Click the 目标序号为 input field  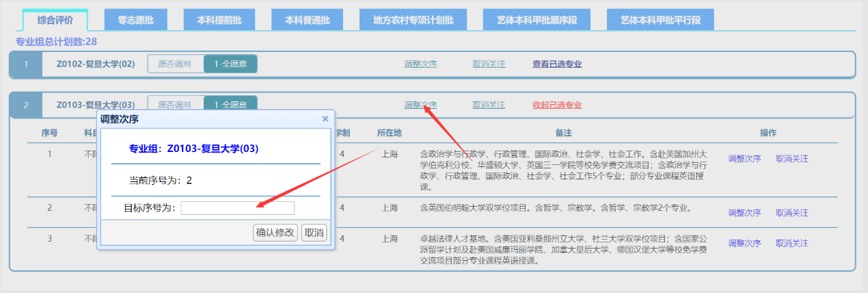pos(237,208)
